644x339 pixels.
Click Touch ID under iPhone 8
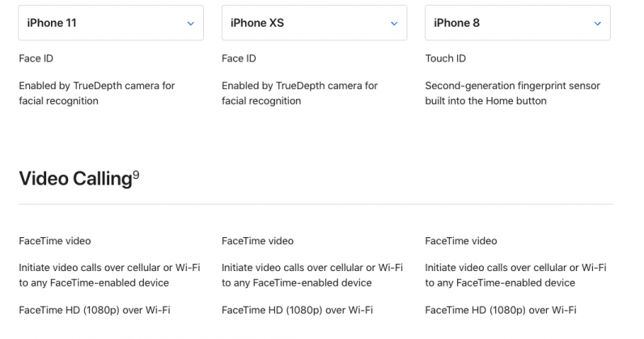pos(445,59)
